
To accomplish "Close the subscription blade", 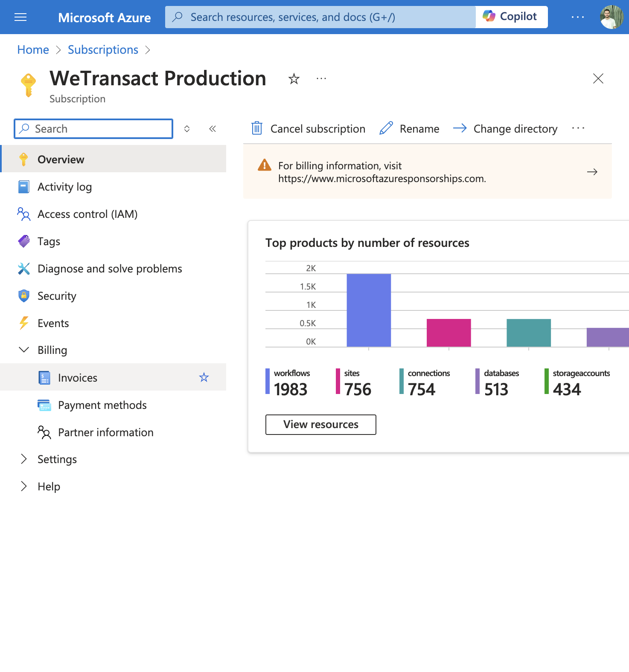I will [598, 78].
